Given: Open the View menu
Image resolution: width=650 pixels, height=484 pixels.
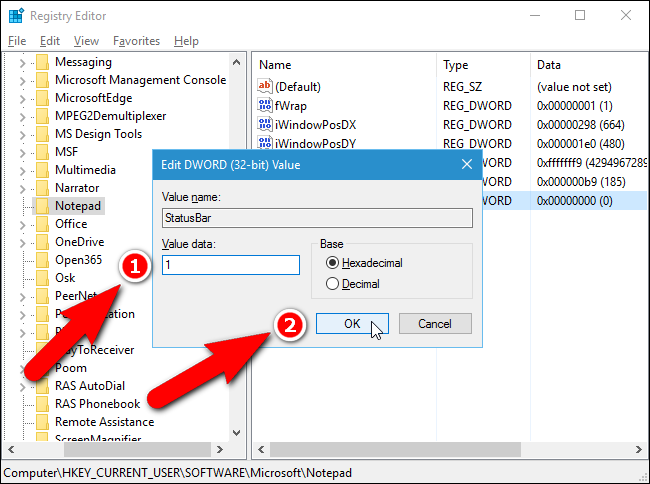Looking at the screenshot, I should pos(86,41).
